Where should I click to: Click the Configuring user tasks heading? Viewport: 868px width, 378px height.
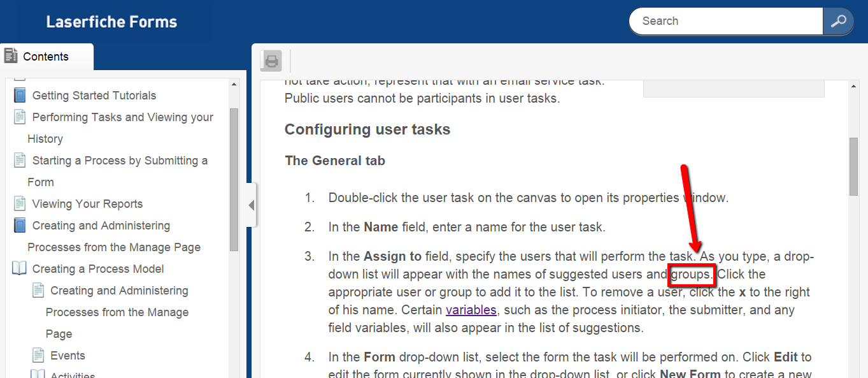pos(367,129)
